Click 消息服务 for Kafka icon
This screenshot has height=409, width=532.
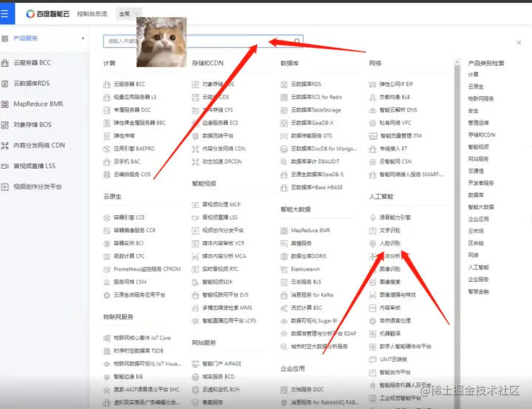pyautogui.click(x=284, y=295)
